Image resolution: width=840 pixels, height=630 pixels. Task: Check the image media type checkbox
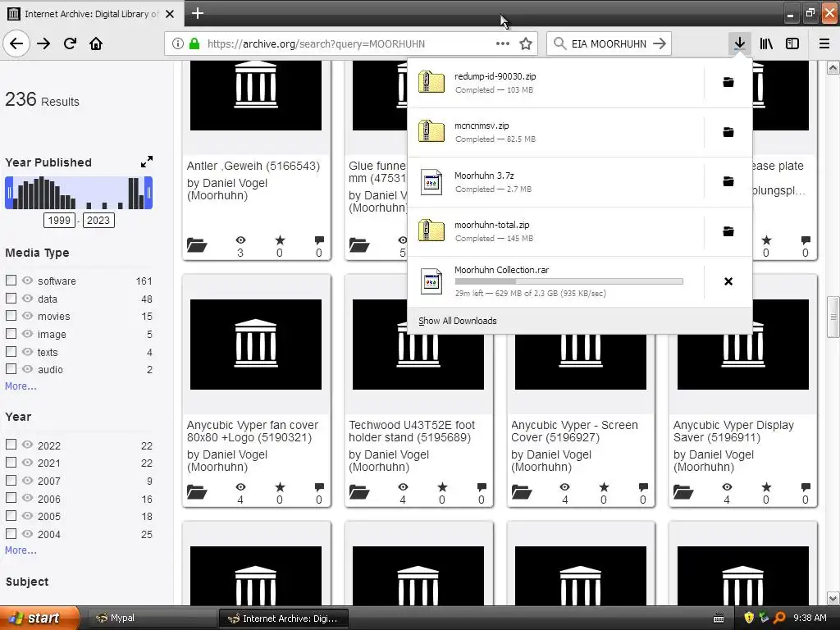point(11,333)
